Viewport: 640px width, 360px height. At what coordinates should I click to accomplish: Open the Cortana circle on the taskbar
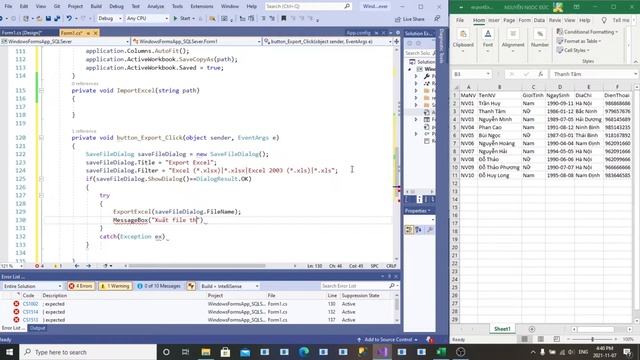click(x=166, y=352)
